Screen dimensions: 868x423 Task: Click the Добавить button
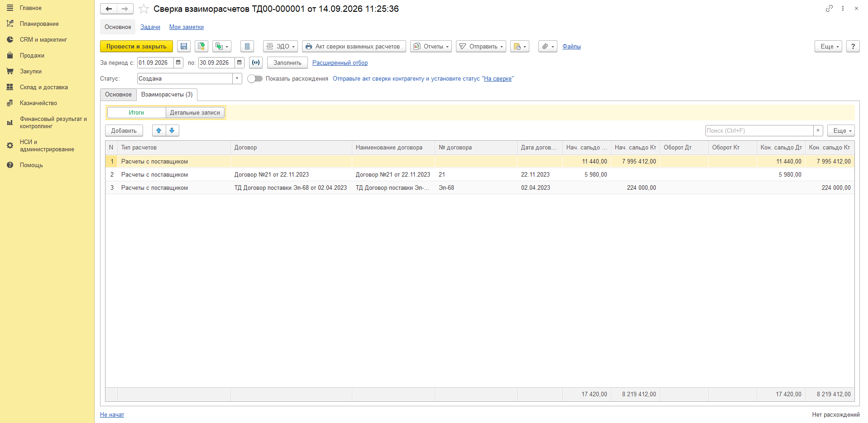(x=124, y=130)
